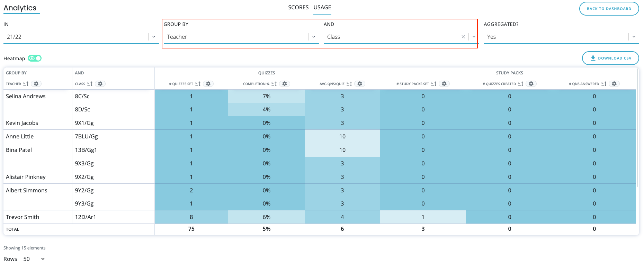
Task: Sort by # Quizzes Created column
Action: coord(520,84)
